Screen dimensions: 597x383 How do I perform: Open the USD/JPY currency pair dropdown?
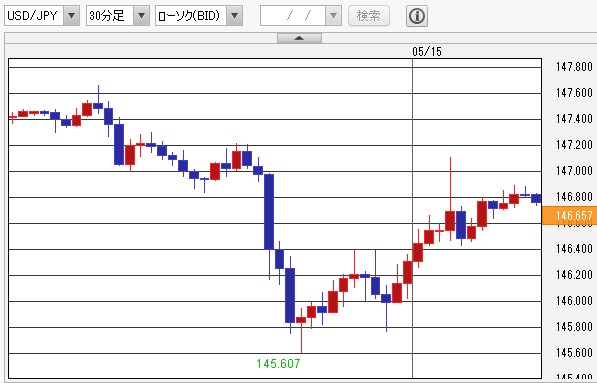click(71, 16)
